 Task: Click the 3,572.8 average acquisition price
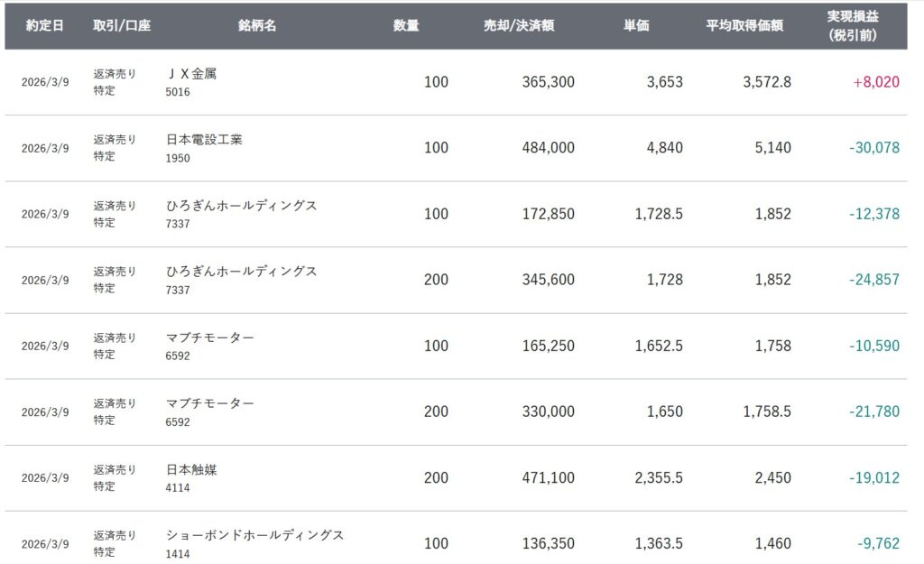[x=766, y=82]
